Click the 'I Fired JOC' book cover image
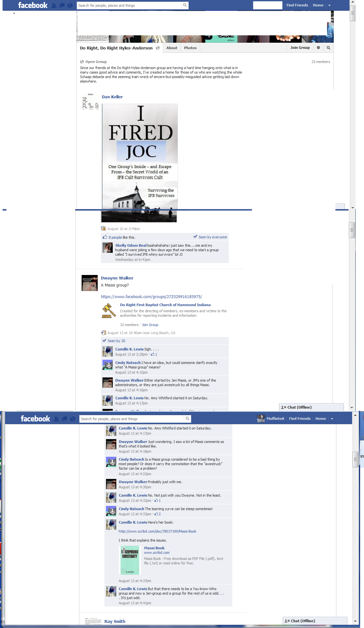The height and width of the screenshot is (628, 364). 139,163
